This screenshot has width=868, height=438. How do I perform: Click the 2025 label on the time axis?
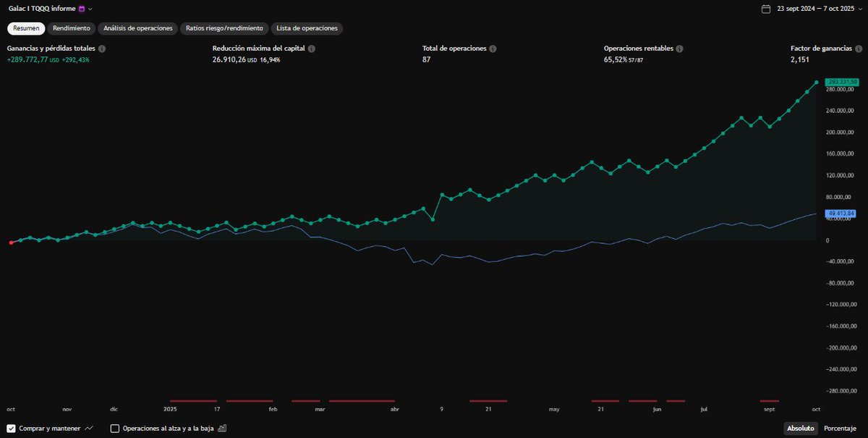coord(171,409)
